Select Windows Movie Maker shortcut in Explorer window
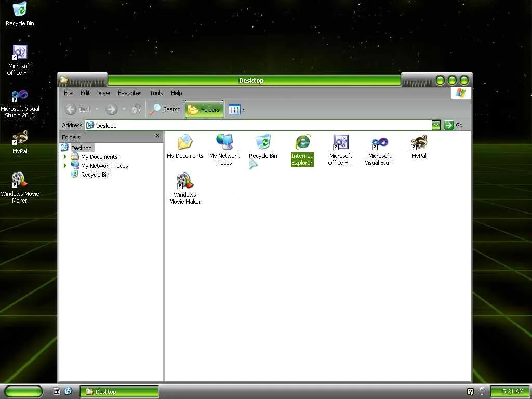Image resolution: width=532 pixels, height=399 pixels. 185,188
